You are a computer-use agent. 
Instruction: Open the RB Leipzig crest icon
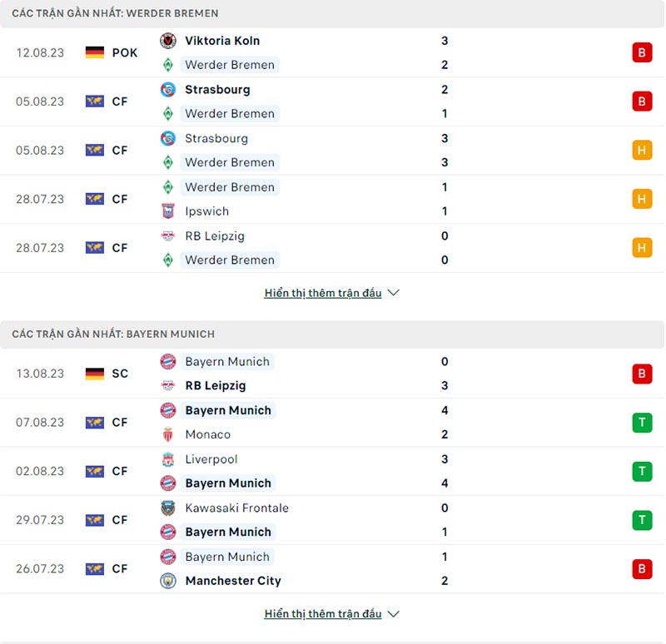[x=168, y=236]
